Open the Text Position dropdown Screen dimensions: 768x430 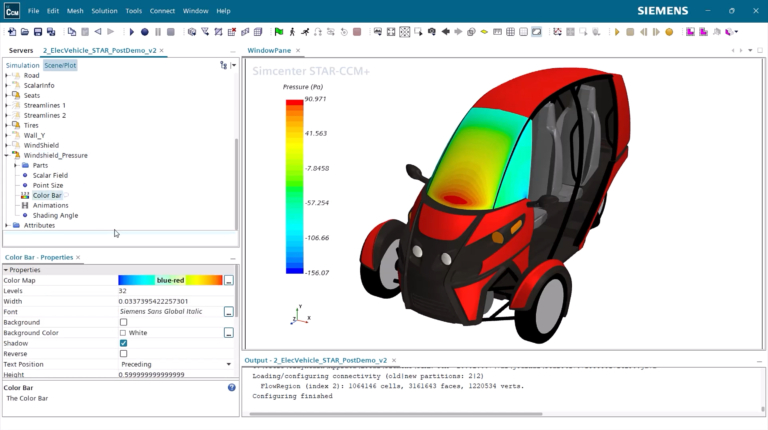pos(228,364)
